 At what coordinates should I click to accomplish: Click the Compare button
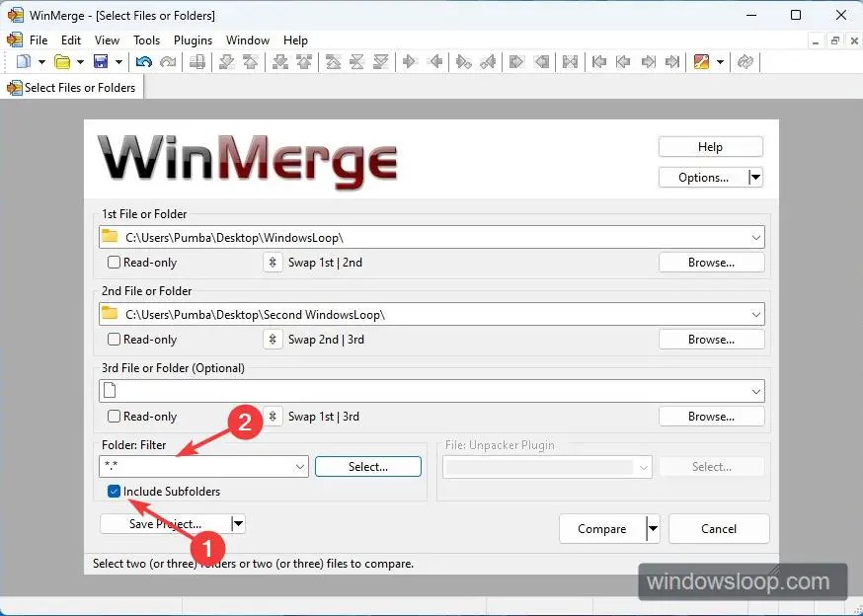click(602, 529)
